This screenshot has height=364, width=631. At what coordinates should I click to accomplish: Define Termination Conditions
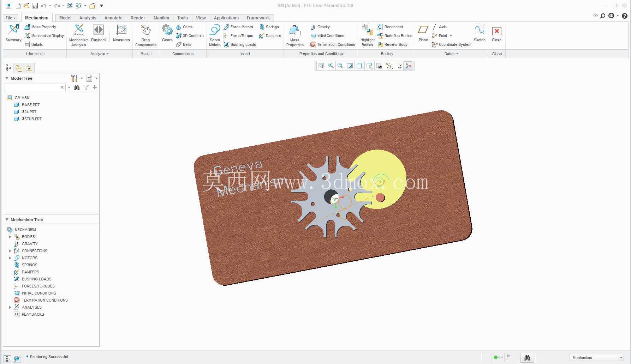click(x=333, y=44)
